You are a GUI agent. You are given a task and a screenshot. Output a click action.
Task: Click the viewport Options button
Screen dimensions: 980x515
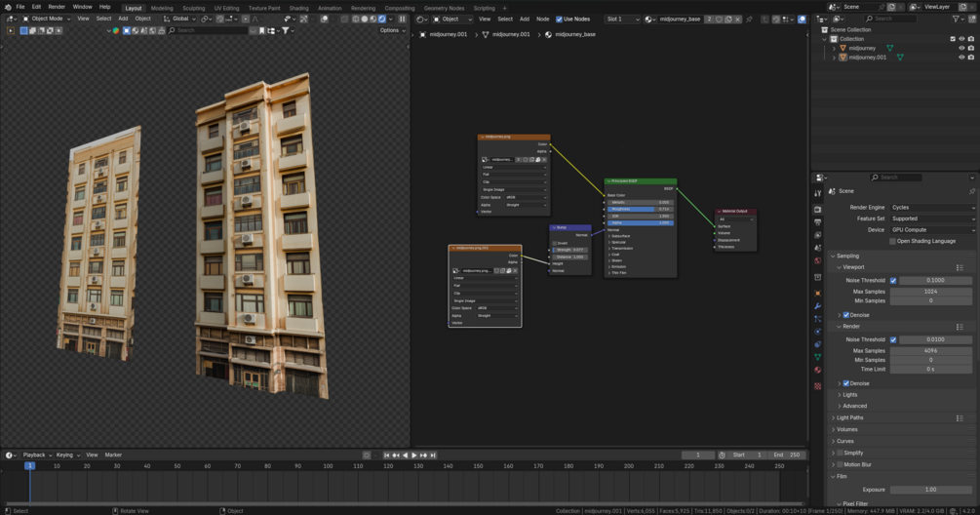click(391, 30)
